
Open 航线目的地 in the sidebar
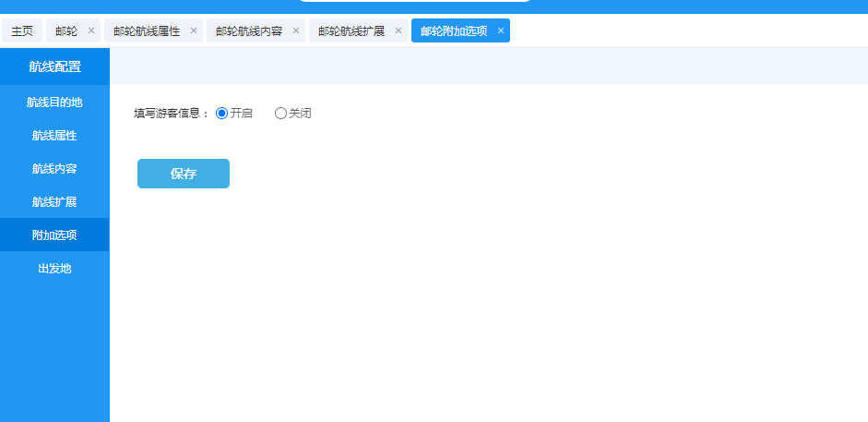tap(54, 102)
